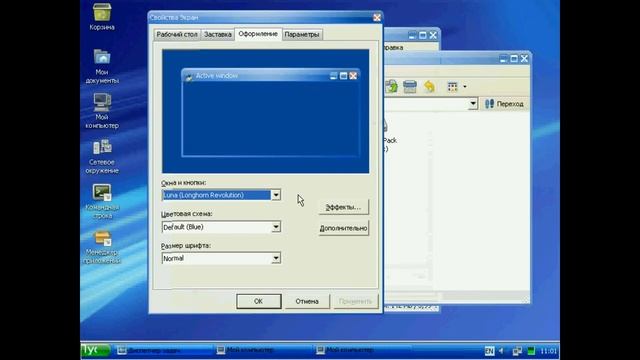The image size is (640, 360).
Task: Click the yellow undo arrow in explorer toolbar
Action: tap(429, 87)
